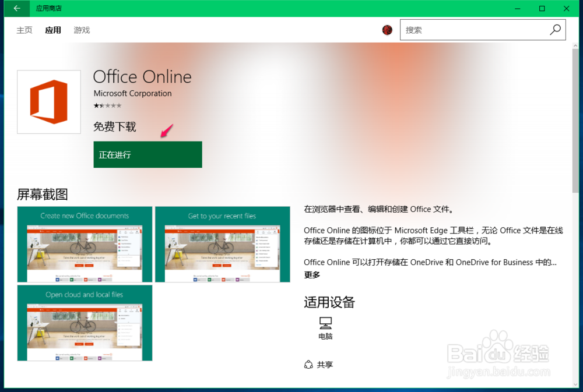The image size is (583, 392).
Task: Click the Office Online title text
Action: (x=142, y=77)
